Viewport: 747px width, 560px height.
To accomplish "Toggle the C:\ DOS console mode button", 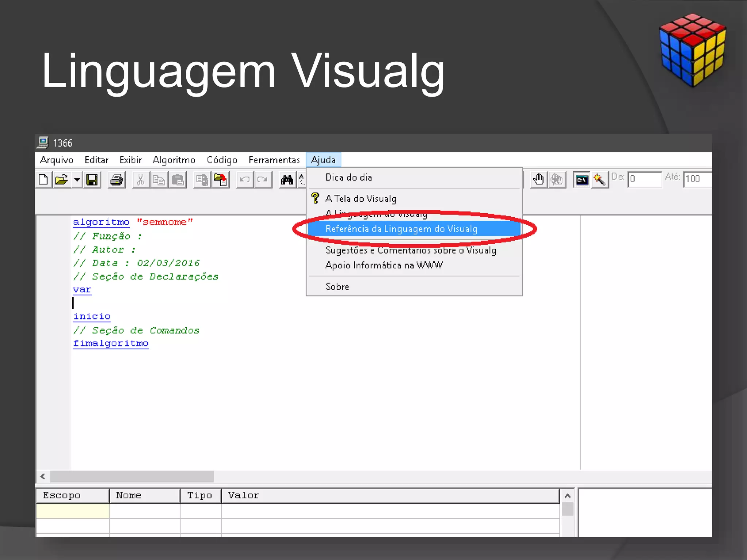I will 581,180.
